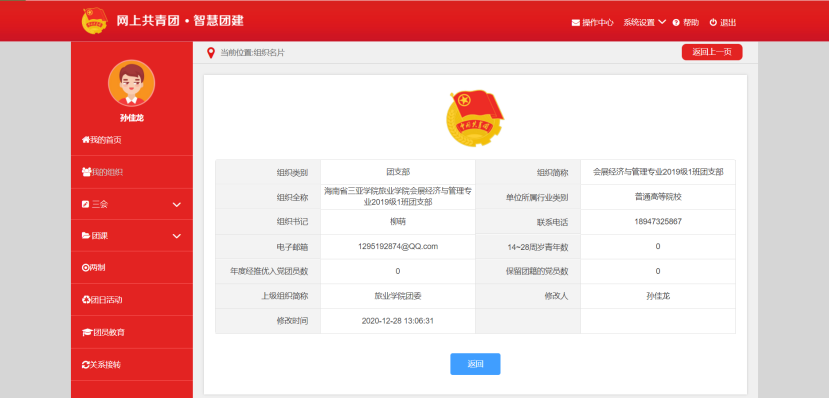Click the blue 返回 button
The width and height of the screenshot is (829, 398).
pos(475,364)
